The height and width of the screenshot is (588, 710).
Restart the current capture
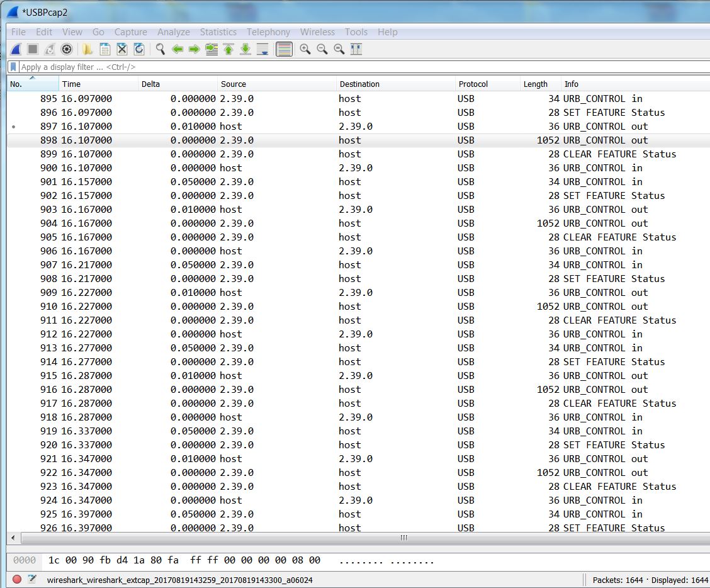[x=49, y=49]
